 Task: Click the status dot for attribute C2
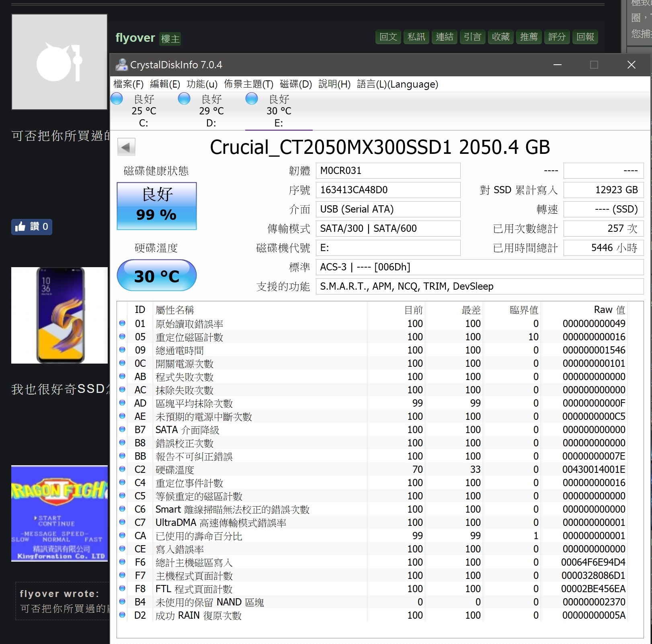click(x=122, y=469)
